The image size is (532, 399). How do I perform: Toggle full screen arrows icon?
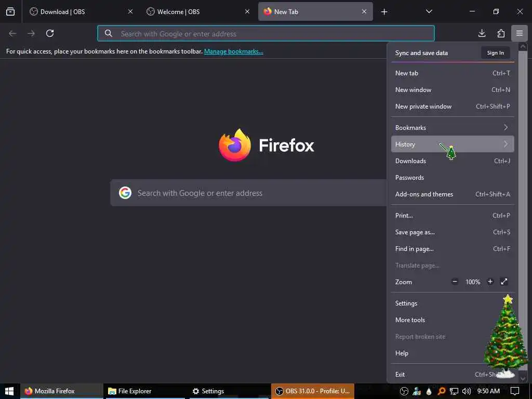504,282
